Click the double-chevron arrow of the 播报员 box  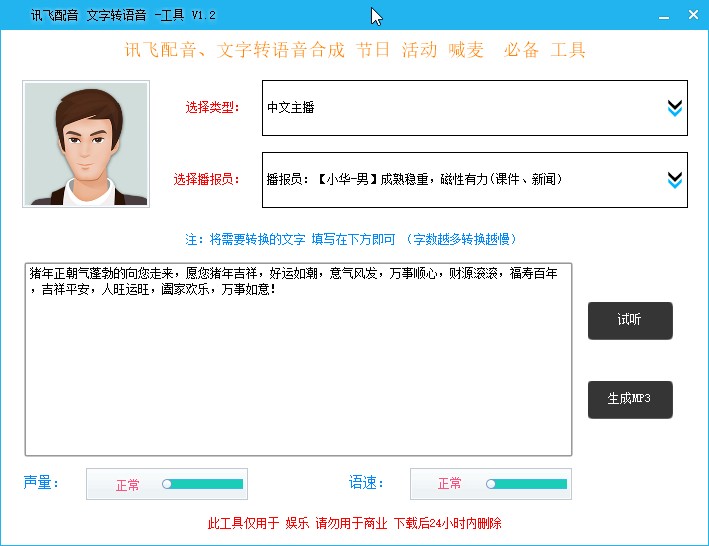[x=675, y=180]
